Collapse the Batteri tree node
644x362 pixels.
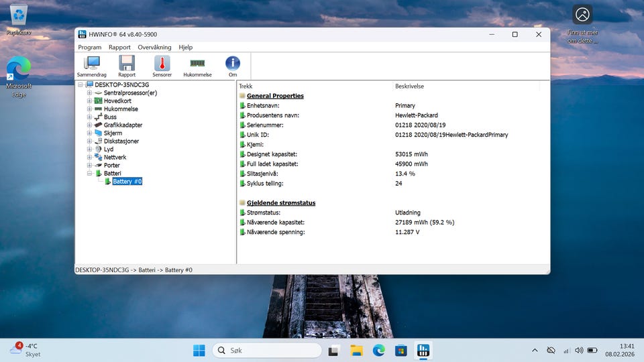pyautogui.click(x=89, y=174)
